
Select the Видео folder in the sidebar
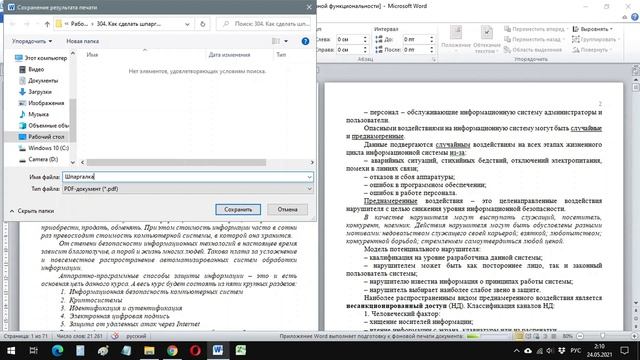(x=32, y=69)
